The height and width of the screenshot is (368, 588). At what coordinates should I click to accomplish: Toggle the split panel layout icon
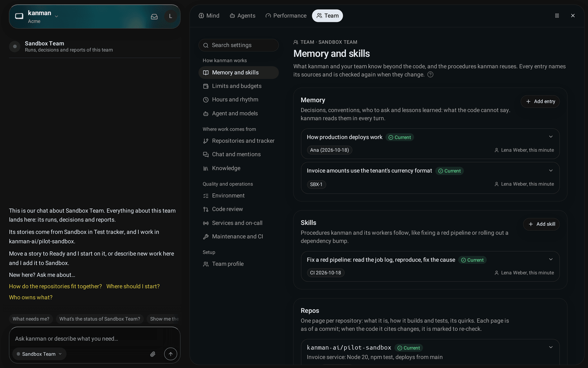[557, 16]
